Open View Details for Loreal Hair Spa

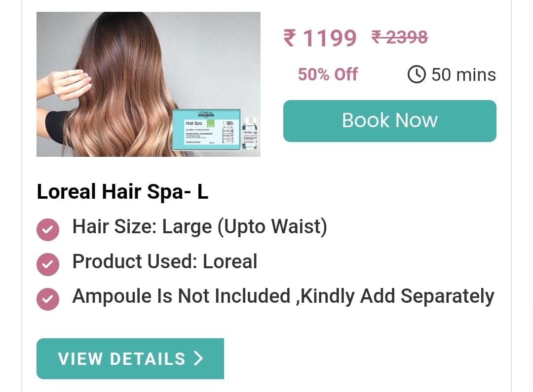tap(130, 358)
